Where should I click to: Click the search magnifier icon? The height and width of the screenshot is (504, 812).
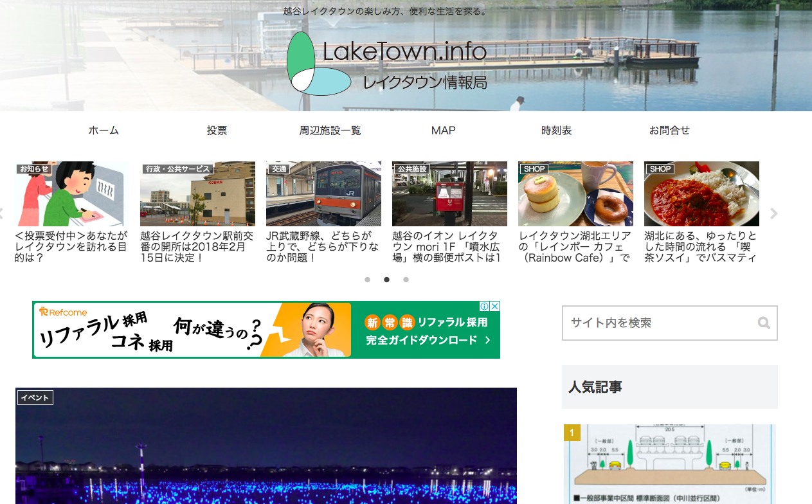point(763,323)
